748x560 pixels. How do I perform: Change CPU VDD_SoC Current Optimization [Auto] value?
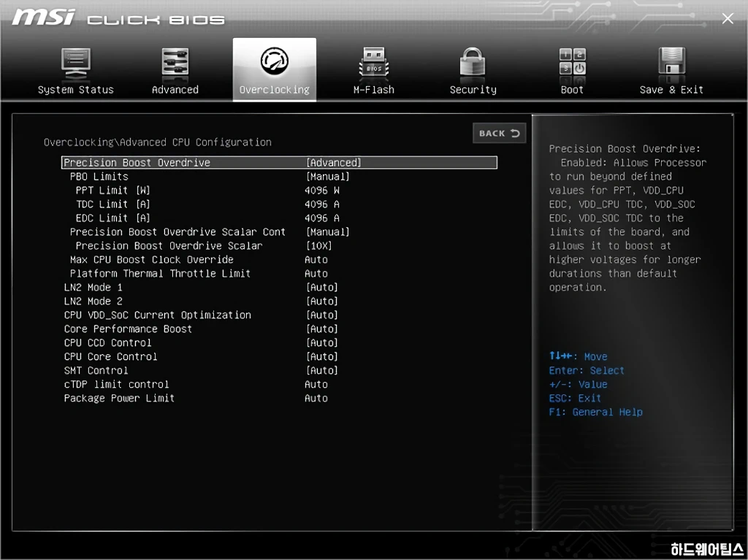(x=322, y=315)
